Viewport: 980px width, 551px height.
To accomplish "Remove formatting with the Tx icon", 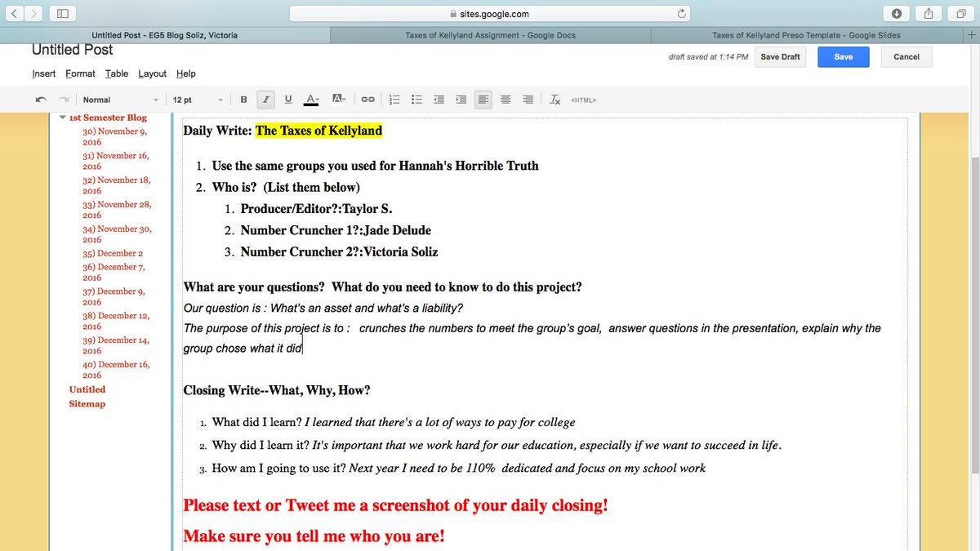I will tap(555, 100).
